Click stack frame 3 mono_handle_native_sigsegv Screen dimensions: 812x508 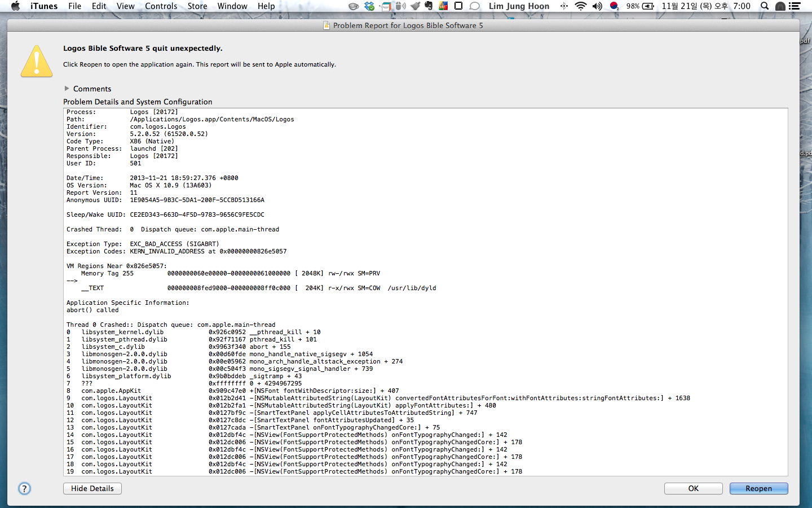(x=220, y=354)
